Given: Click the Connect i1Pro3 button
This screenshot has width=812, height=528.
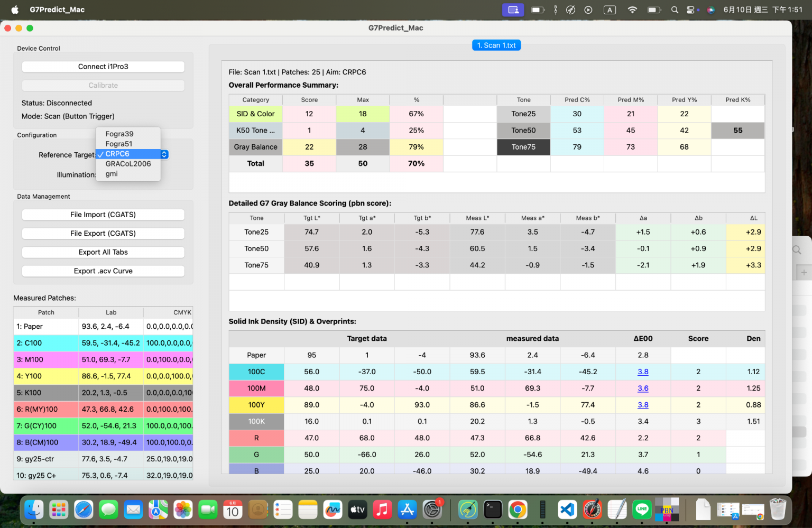Looking at the screenshot, I should (x=103, y=67).
